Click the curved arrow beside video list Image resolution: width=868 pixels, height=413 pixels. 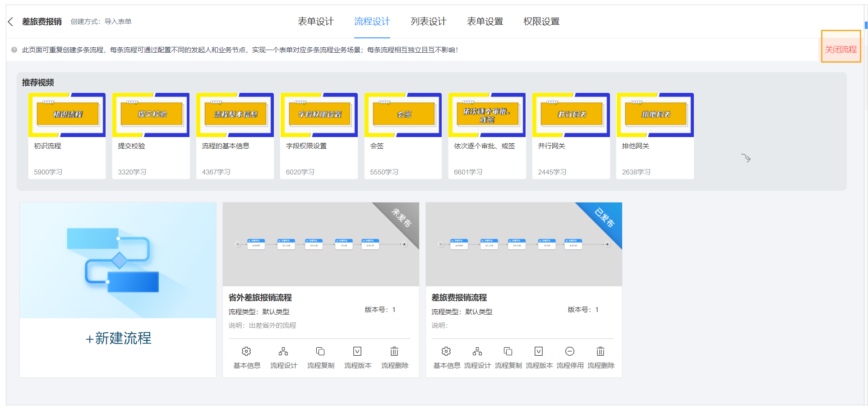pyautogui.click(x=746, y=158)
